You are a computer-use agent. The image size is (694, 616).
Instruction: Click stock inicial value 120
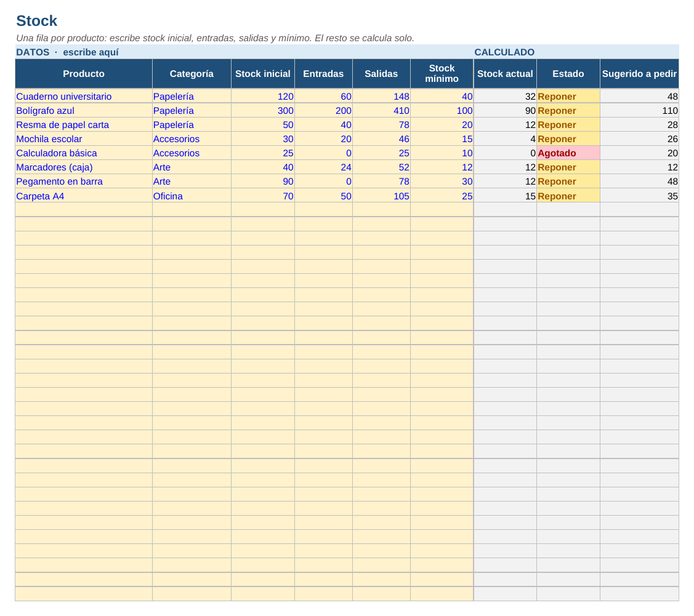coord(263,97)
